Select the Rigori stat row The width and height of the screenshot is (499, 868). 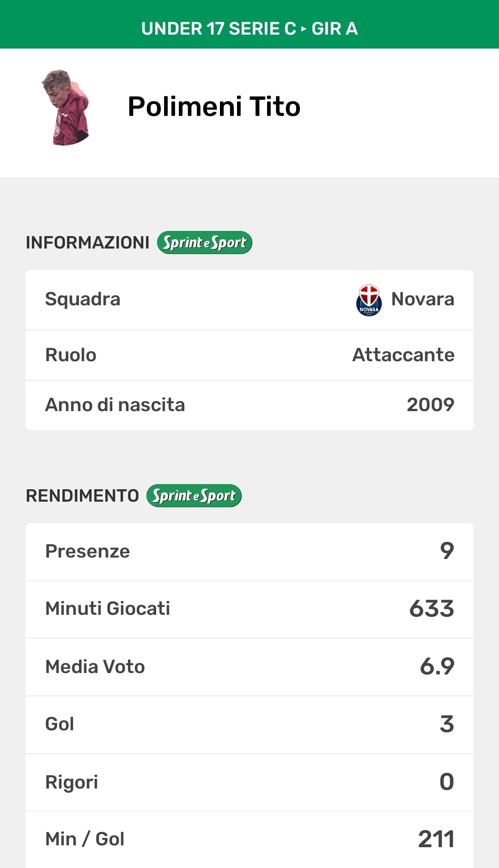249,782
